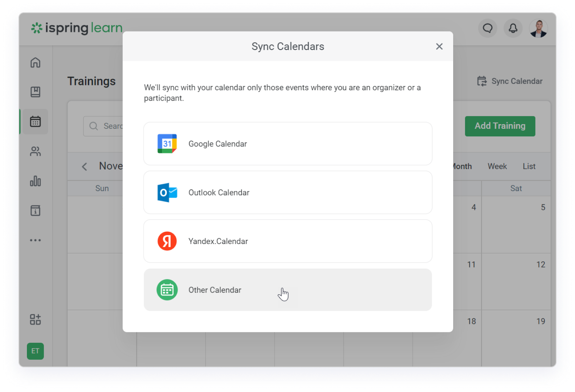Open the notifications bell icon
The width and height of the screenshot is (575, 392).
[513, 28]
